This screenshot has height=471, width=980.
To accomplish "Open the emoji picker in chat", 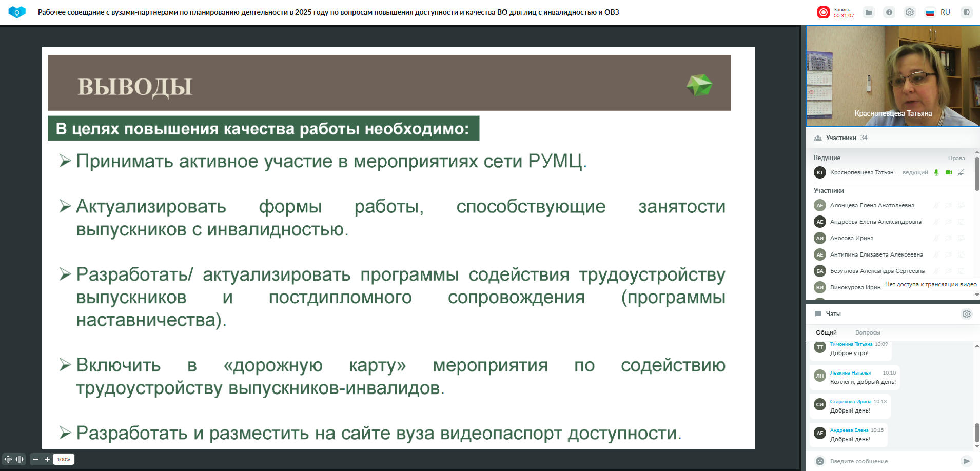I will tap(820, 461).
